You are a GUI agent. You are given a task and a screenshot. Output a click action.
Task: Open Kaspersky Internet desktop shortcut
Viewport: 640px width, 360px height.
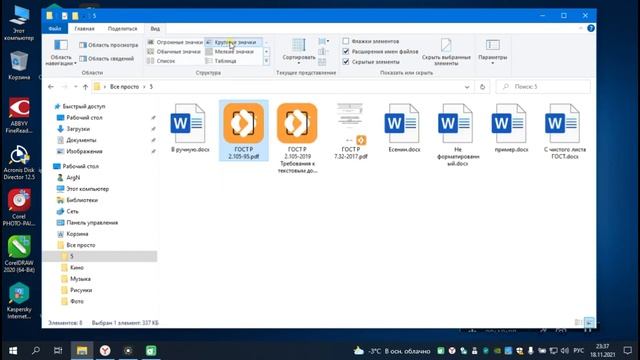[x=19, y=301]
